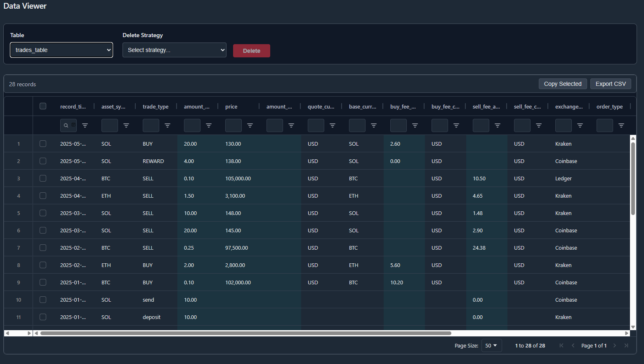Screen dimensions: 644x364
Task: Open the Table dropdown showing trades_table
Action: click(61, 50)
